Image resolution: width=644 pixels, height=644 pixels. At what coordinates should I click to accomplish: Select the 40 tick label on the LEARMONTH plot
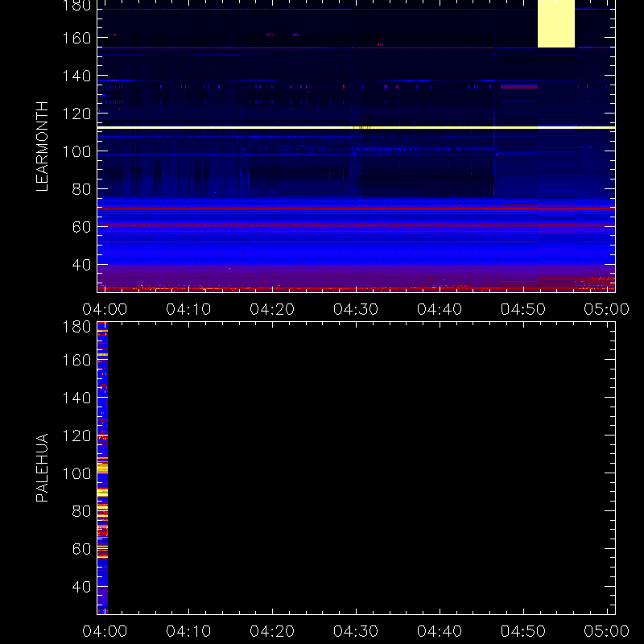coord(81,265)
